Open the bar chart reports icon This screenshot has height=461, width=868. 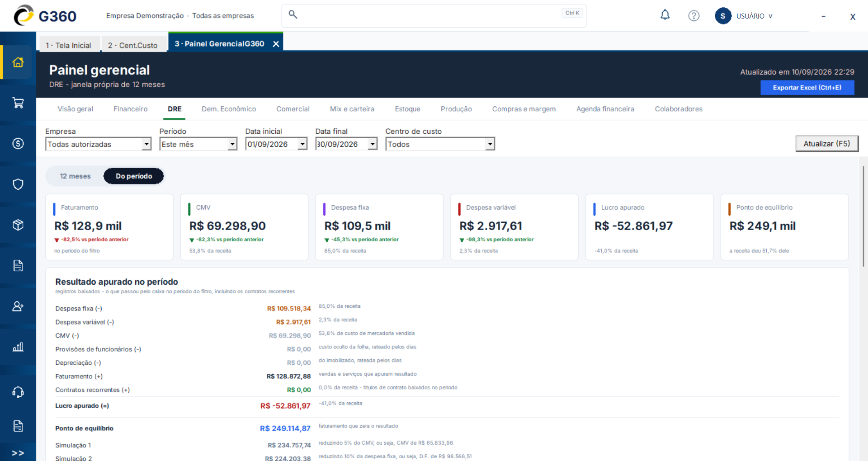[18, 347]
